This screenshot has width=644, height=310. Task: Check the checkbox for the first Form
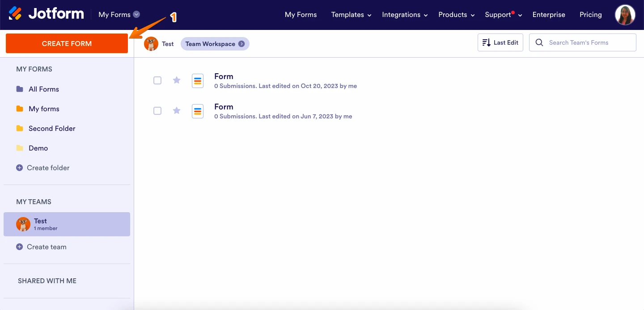pyautogui.click(x=157, y=80)
